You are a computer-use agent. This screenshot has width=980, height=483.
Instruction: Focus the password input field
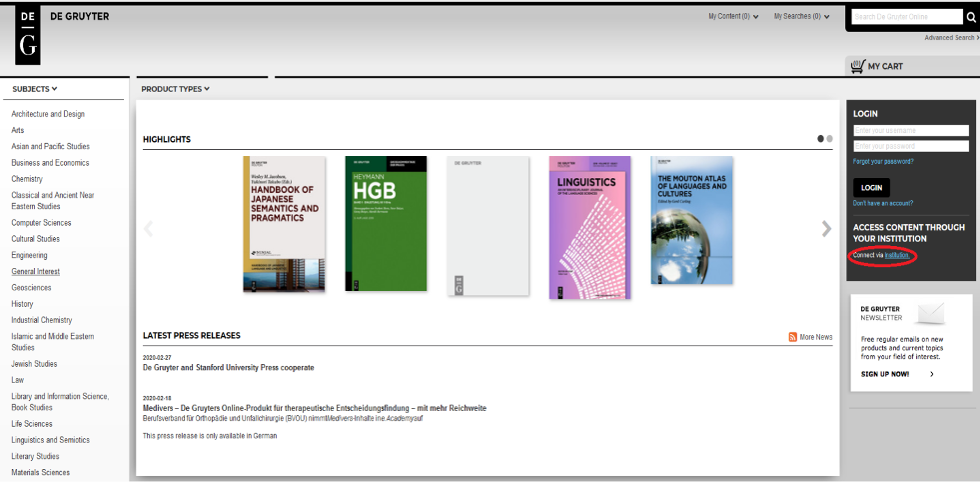click(x=911, y=146)
